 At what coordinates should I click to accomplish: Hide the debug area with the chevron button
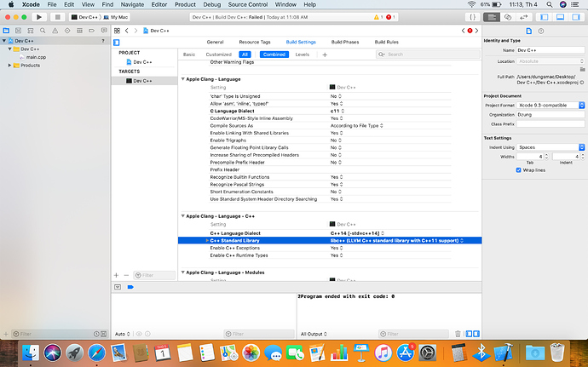pyautogui.click(x=118, y=287)
